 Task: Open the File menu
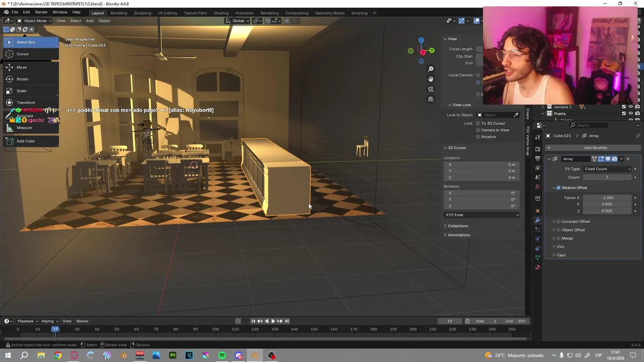[x=15, y=12]
